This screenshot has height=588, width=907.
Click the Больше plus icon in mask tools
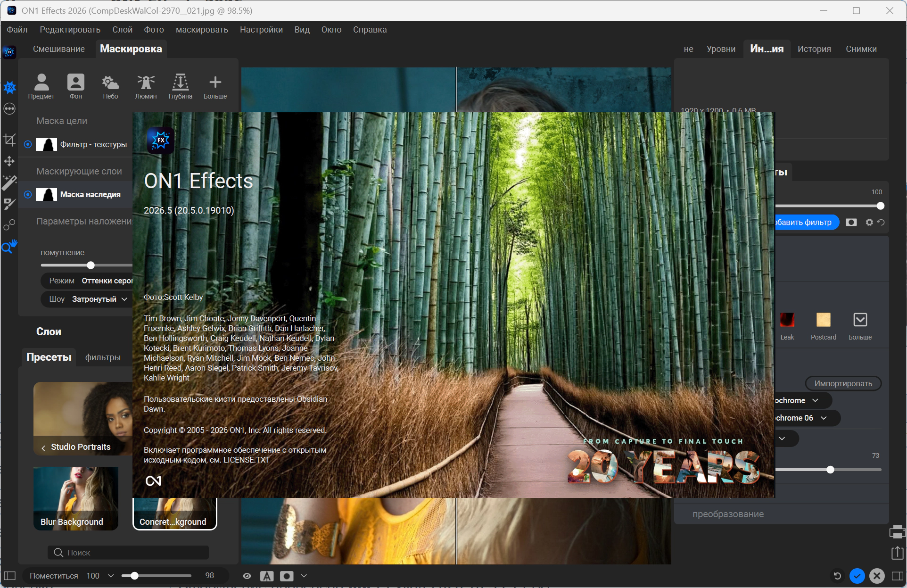[x=215, y=86]
